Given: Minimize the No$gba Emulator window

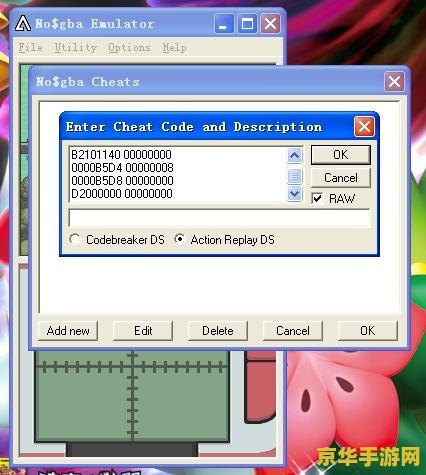Looking at the screenshot, I should pos(224,24).
